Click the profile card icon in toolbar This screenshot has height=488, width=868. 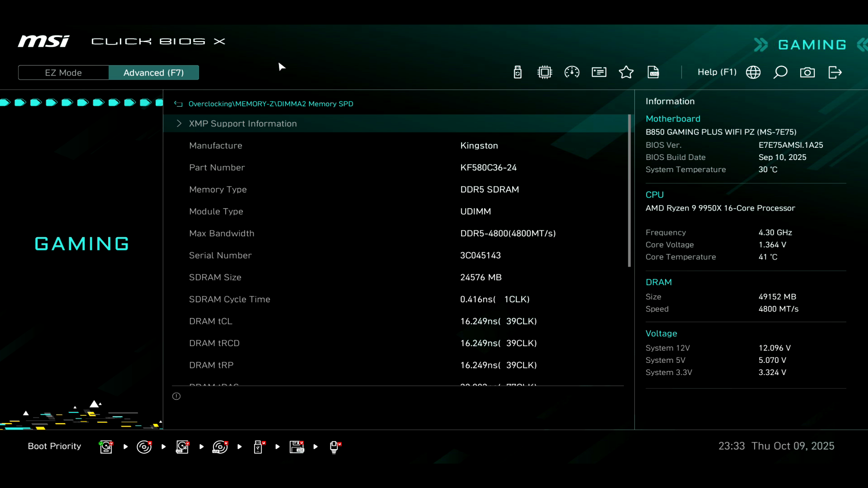599,72
